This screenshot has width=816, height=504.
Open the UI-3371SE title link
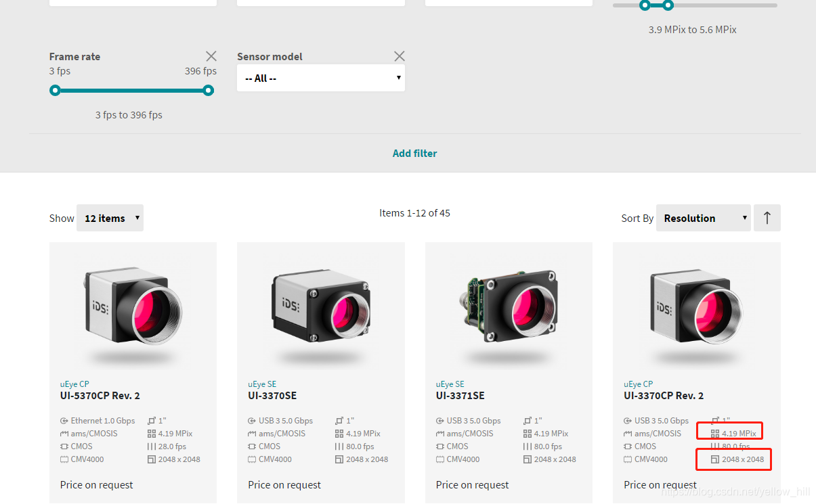point(460,396)
